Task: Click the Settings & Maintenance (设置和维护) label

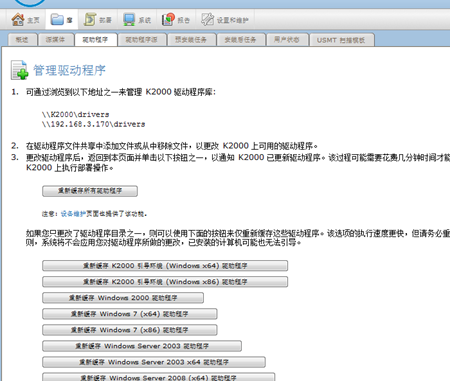Action: (233, 20)
